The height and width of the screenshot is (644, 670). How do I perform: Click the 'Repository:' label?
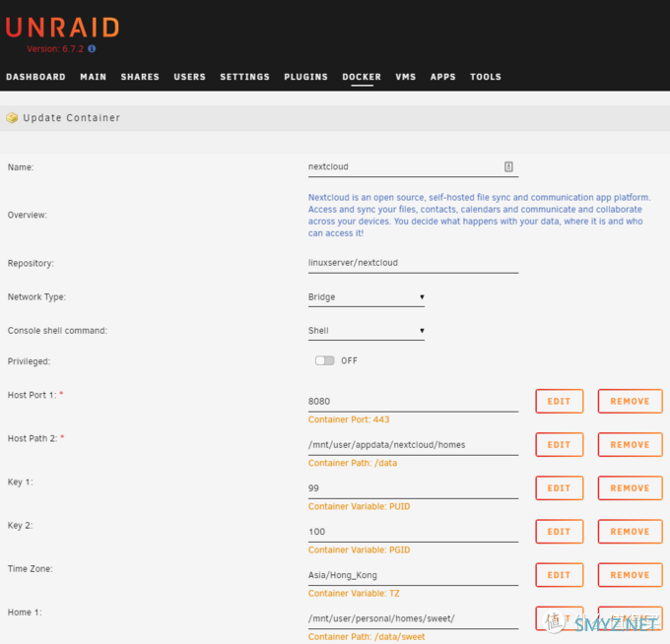[31, 264]
